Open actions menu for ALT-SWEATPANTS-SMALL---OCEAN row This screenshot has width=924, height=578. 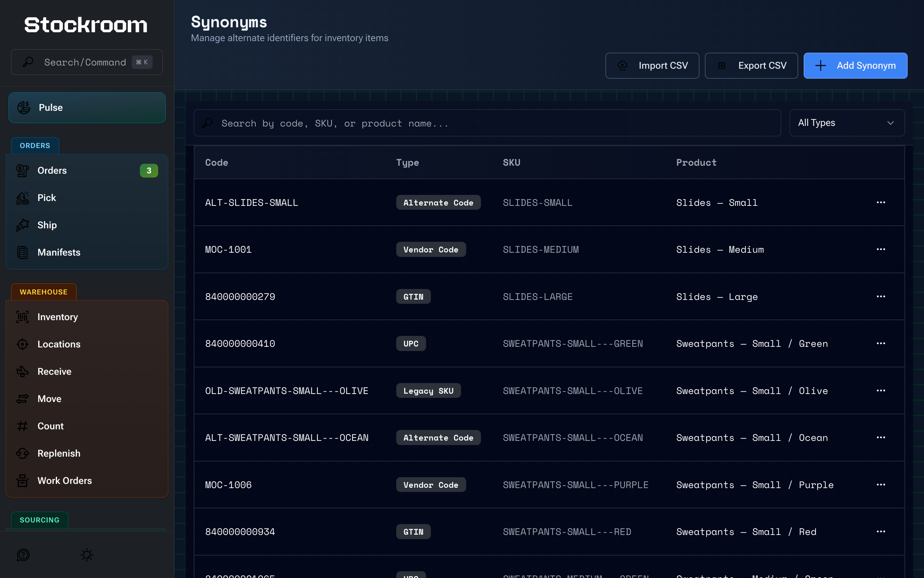point(880,437)
